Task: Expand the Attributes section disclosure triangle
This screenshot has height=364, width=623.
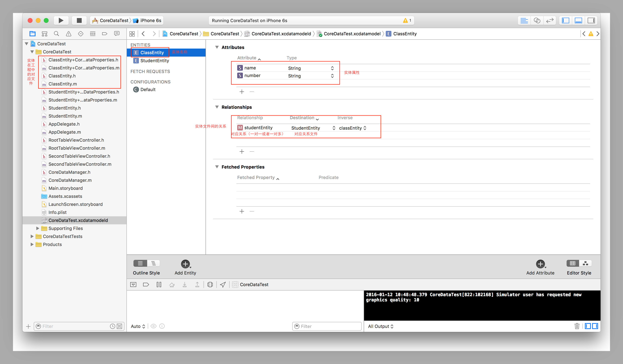Action: (217, 47)
